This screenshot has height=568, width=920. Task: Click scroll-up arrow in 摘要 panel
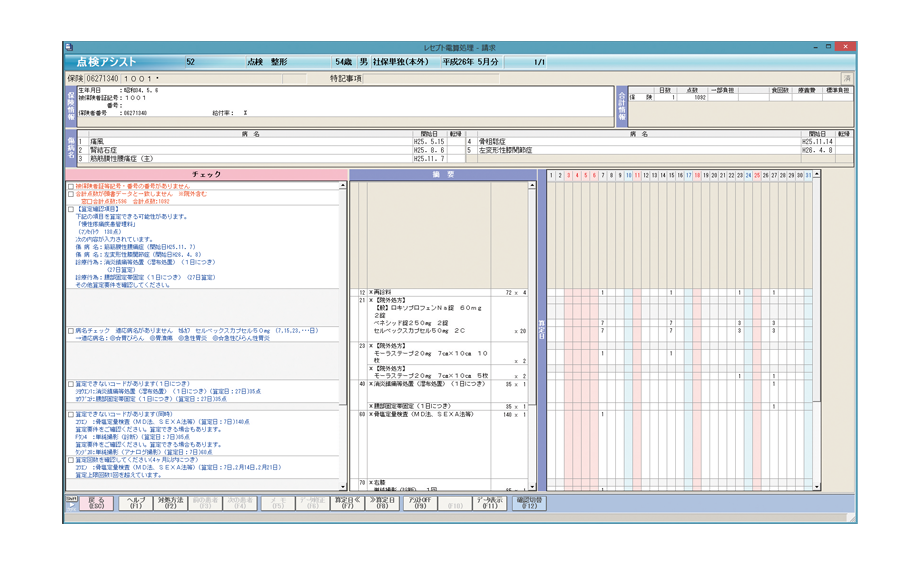[532, 186]
